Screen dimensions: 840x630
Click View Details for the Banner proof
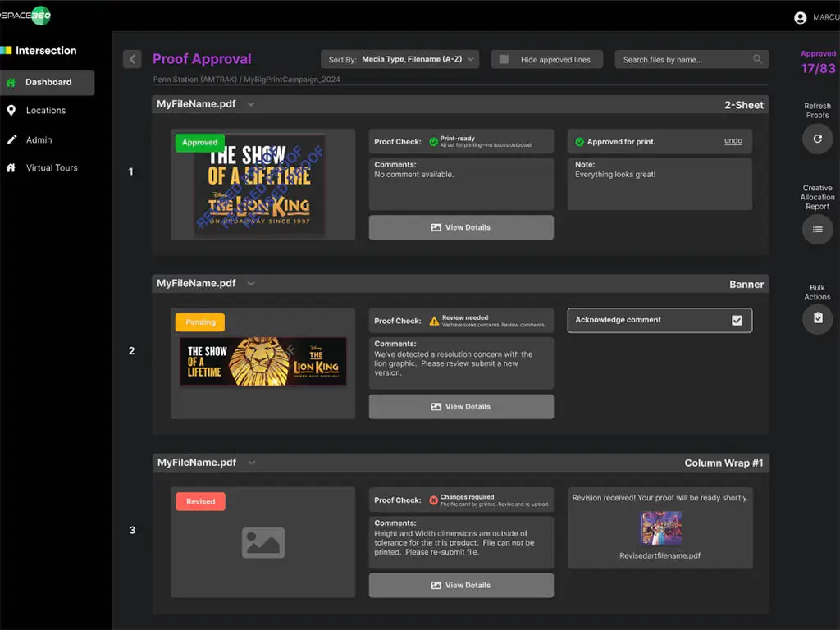(x=461, y=406)
